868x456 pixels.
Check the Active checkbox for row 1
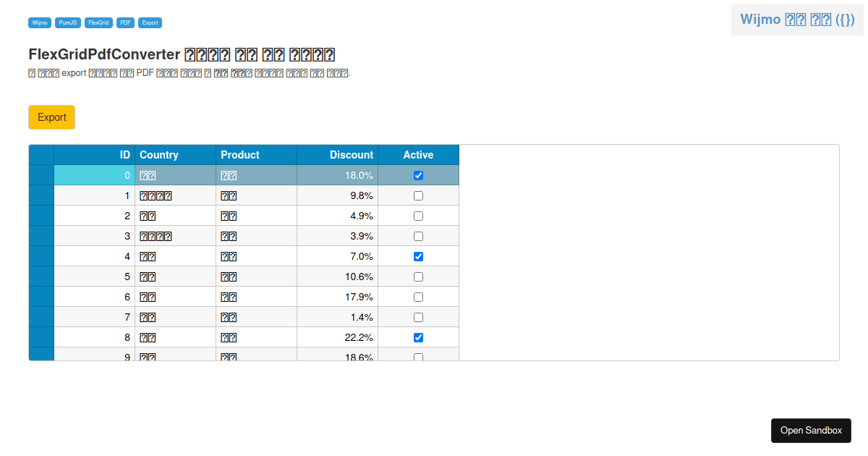click(418, 195)
